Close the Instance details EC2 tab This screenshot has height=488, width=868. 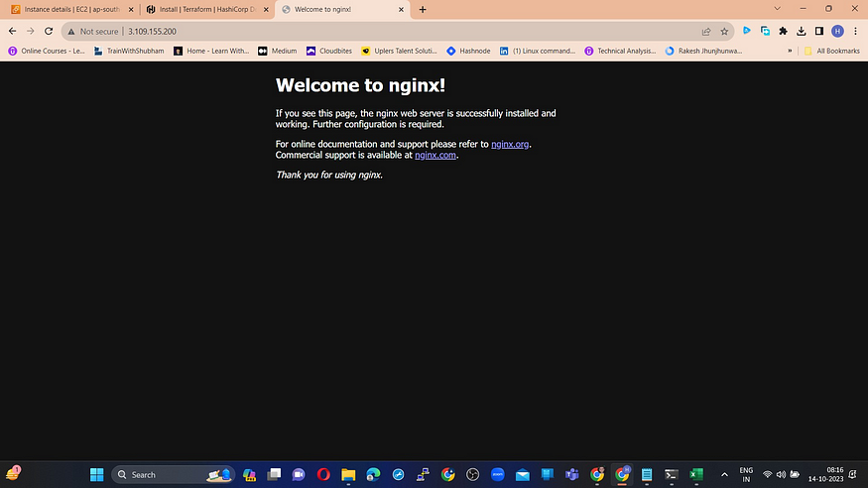pyautogui.click(x=131, y=9)
